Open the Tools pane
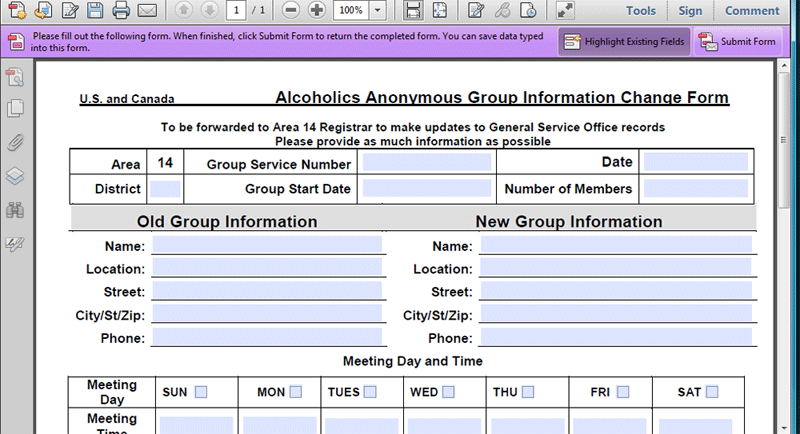 coord(641,11)
